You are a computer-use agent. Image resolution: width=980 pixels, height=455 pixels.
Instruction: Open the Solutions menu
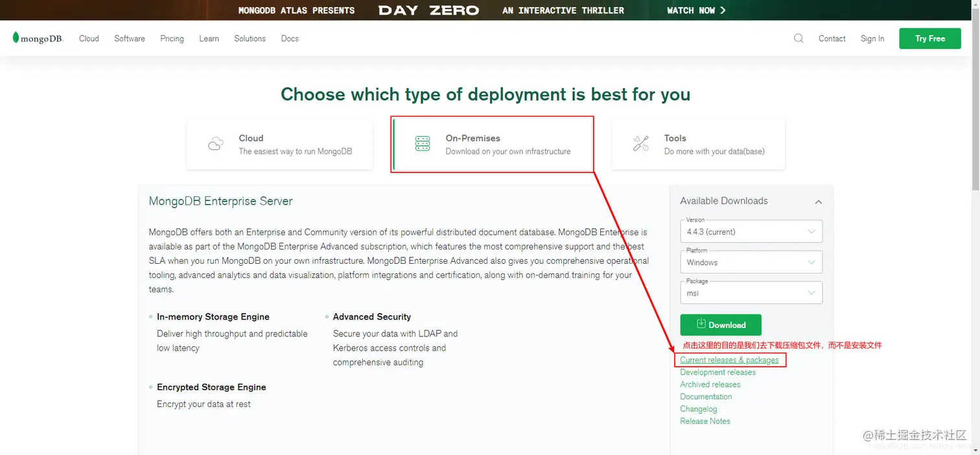tap(250, 38)
